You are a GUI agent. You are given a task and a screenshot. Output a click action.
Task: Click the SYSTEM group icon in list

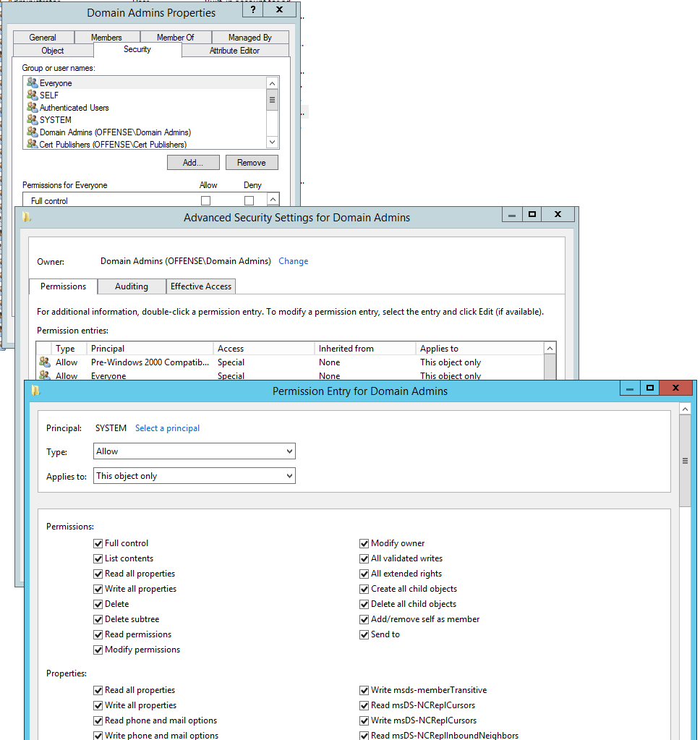click(32, 120)
